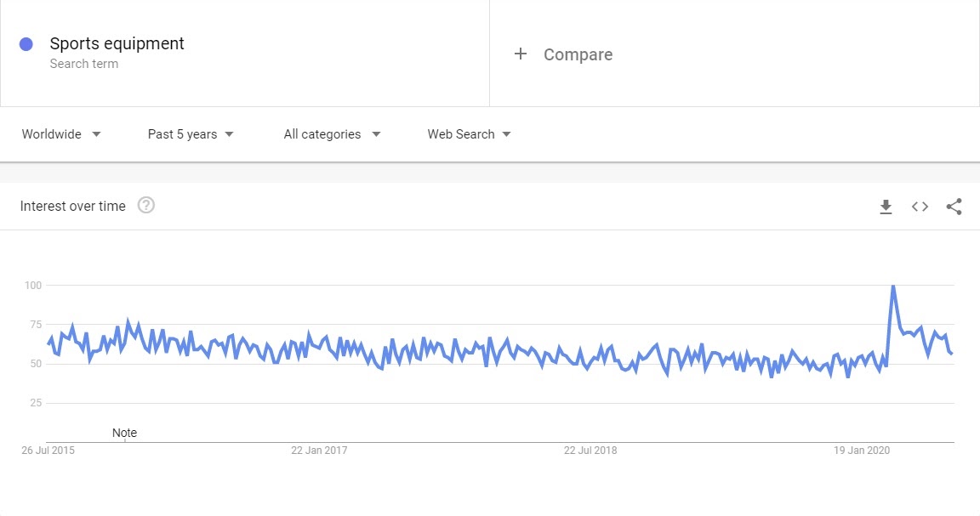The width and height of the screenshot is (980, 516).
Task: Open the Worldwide region dropdown
Action: click(61, 134)
